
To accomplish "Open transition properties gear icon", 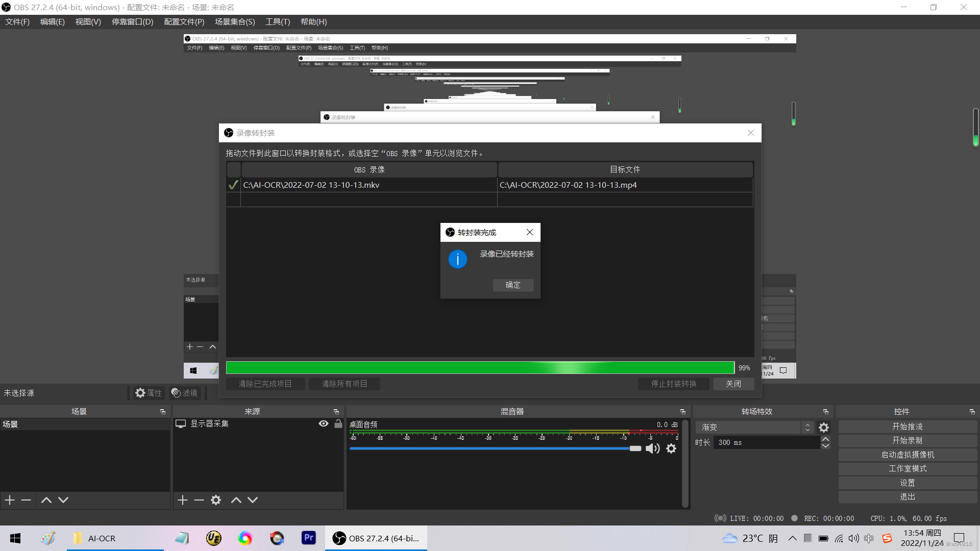I will (824, 428).
